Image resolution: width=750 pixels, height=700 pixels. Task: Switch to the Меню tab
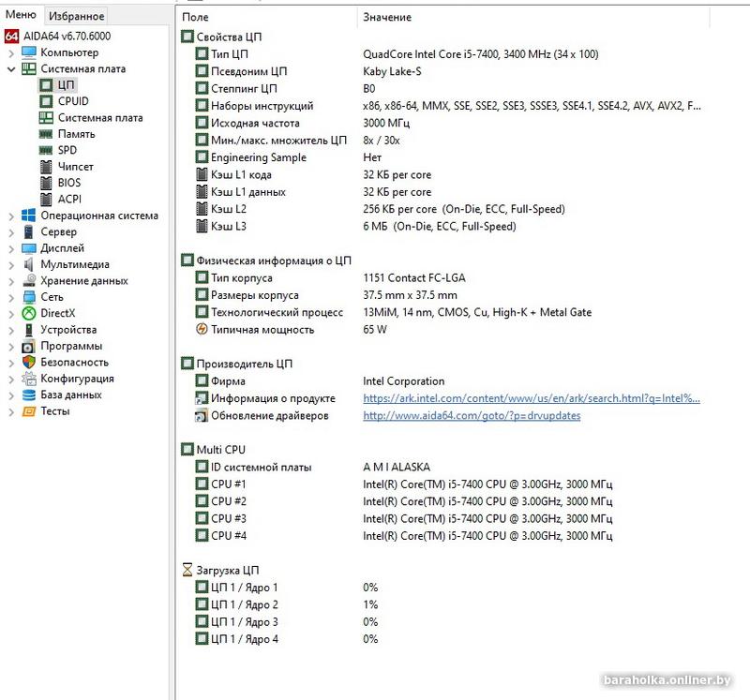[x=21, y=15]
